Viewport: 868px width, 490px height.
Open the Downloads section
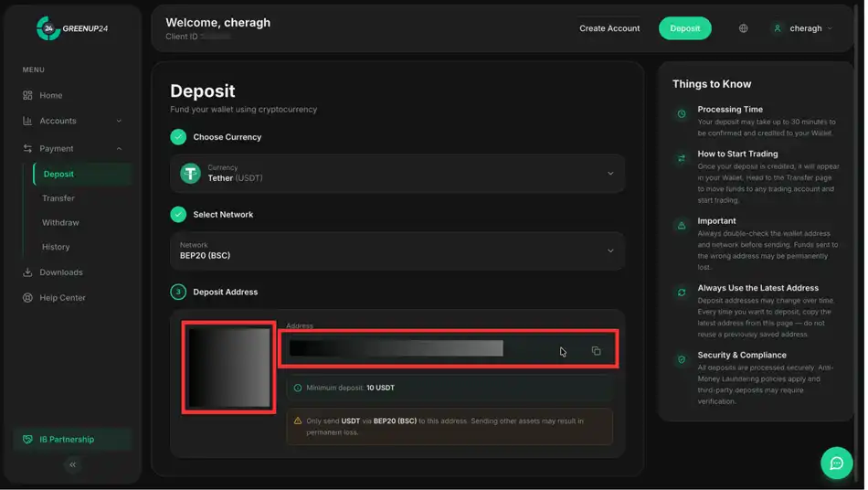(61, 272)
